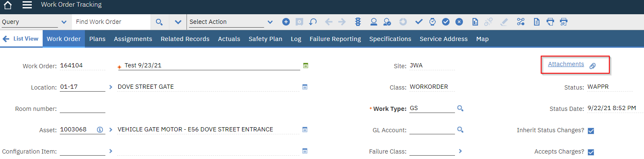
Task: Open the Work Type lookup magnifier
Action: point(460,108)
